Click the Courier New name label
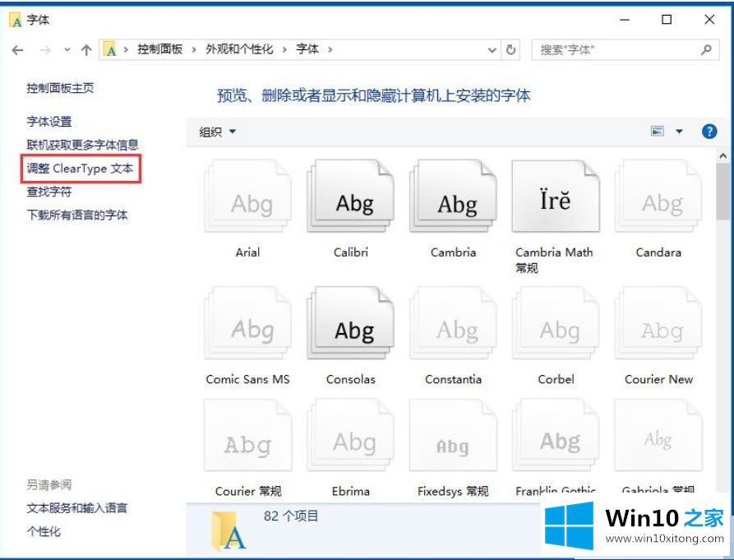 click(658, 379)
